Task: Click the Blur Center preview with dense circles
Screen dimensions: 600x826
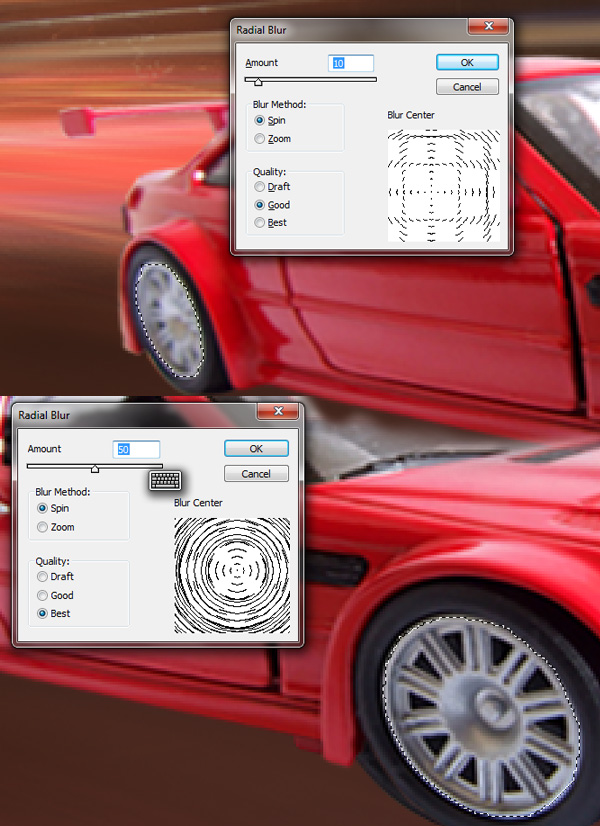Action: [232, 575]
